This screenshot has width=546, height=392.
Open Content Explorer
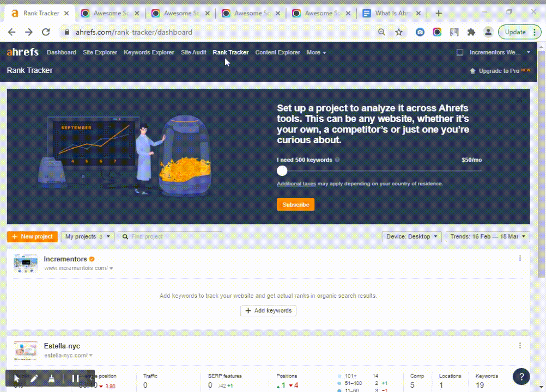[277, 52]
